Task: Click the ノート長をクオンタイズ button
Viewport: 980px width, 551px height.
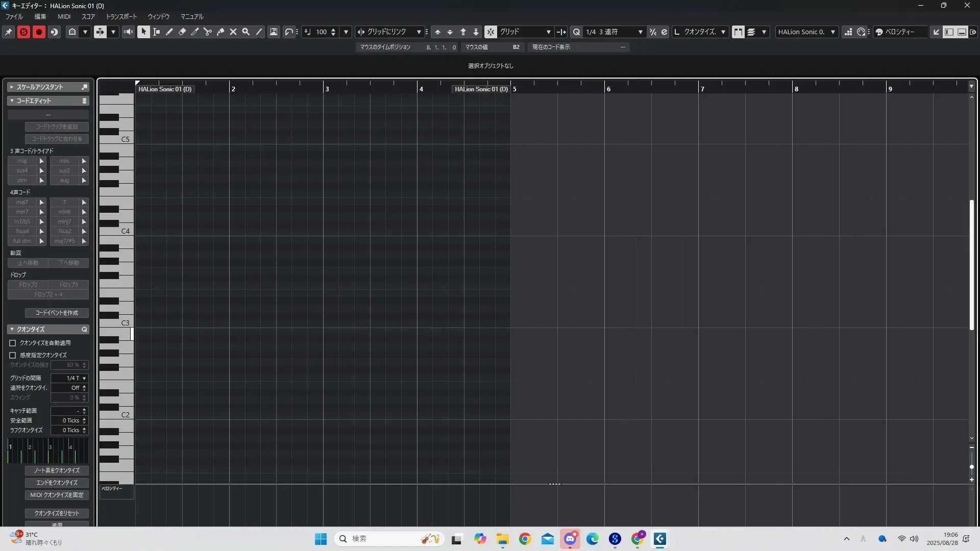Action: pyautogui.click(x=57, y=470)
